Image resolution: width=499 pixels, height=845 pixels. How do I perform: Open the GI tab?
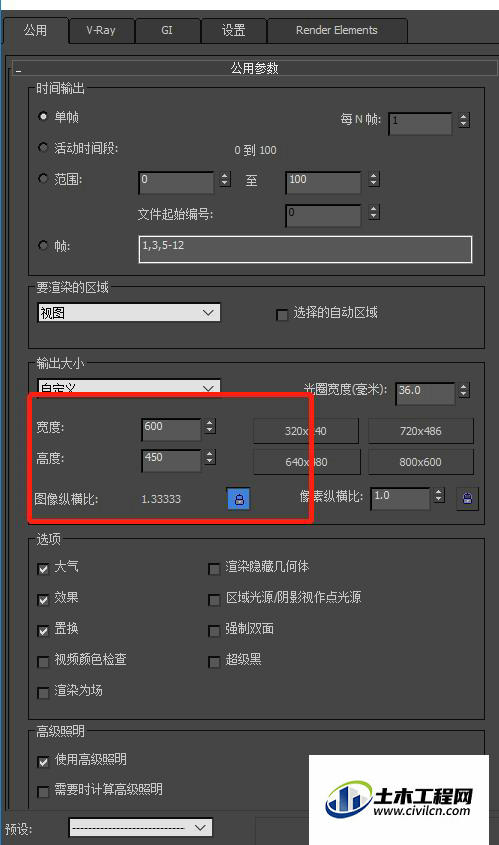coord(167,30)
